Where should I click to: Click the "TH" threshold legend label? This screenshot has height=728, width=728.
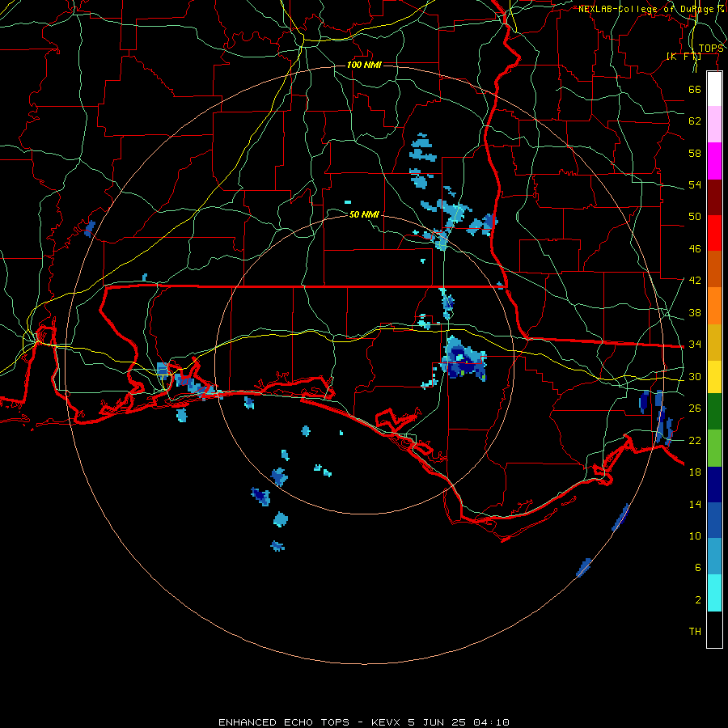[695, 632]
